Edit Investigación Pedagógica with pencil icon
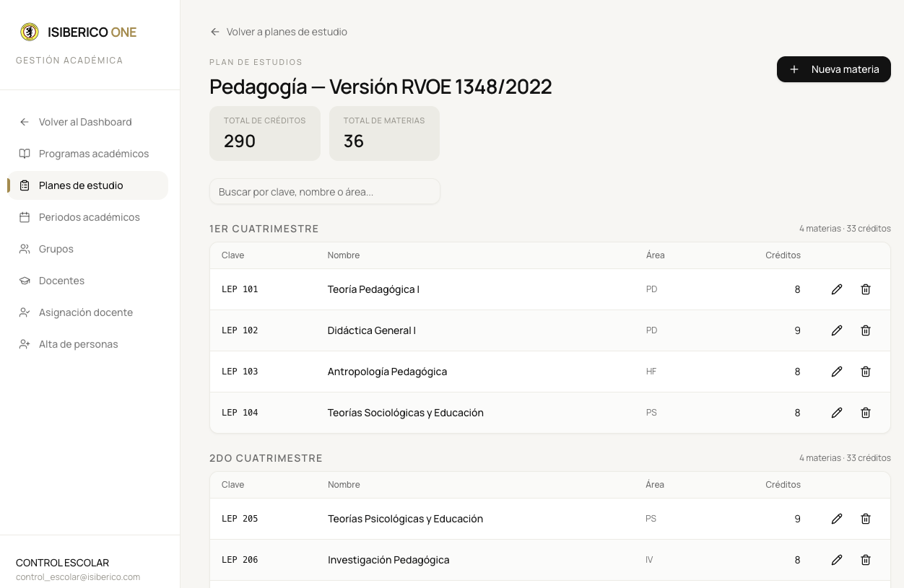Image resolution: width=904 pixels, height=588 pixels. tap(837, 560)
